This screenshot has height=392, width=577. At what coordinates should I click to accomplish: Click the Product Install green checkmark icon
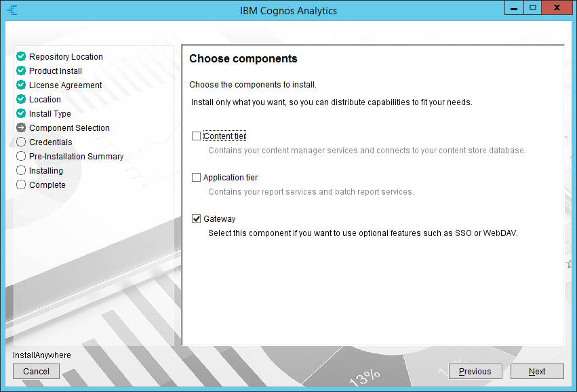click(21, 71)
